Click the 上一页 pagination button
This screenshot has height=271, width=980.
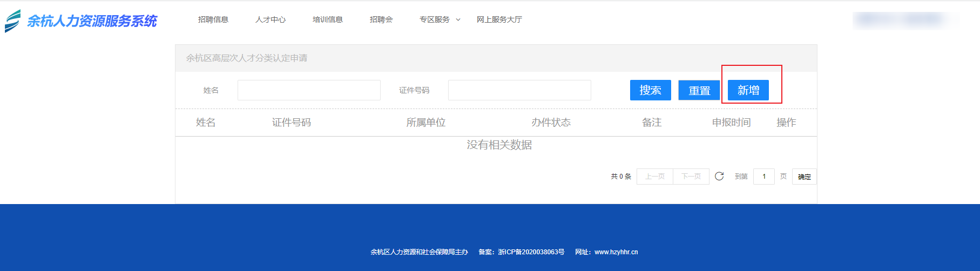pyautogui.click(x=655, y=177)
